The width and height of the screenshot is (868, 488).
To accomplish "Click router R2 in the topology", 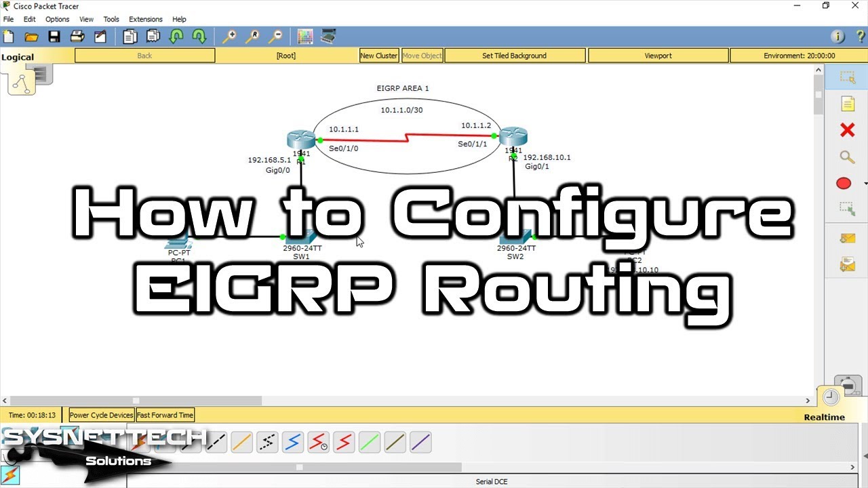I will [513, 136].
